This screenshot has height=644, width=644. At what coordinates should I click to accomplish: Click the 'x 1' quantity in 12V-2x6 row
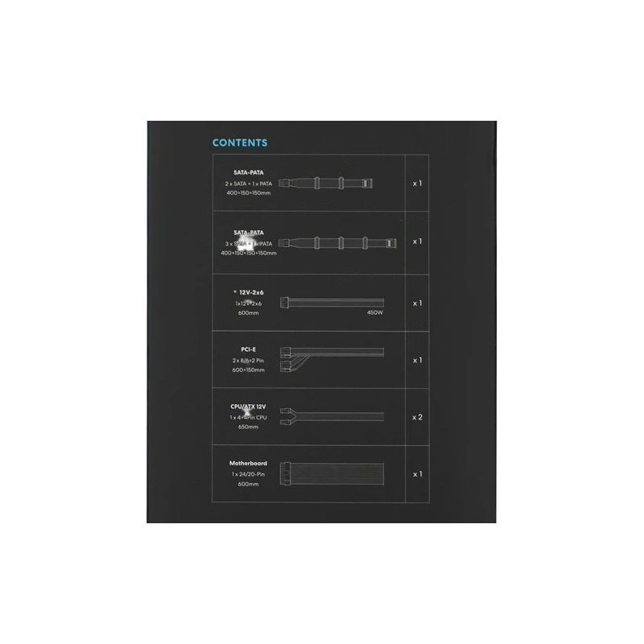click(417, 303)
